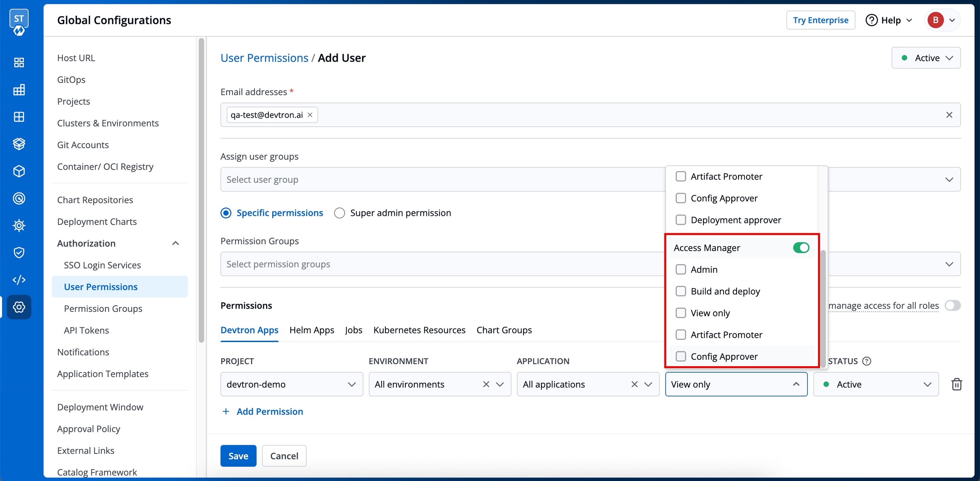Open SSO Login Services page

[102, 265]
